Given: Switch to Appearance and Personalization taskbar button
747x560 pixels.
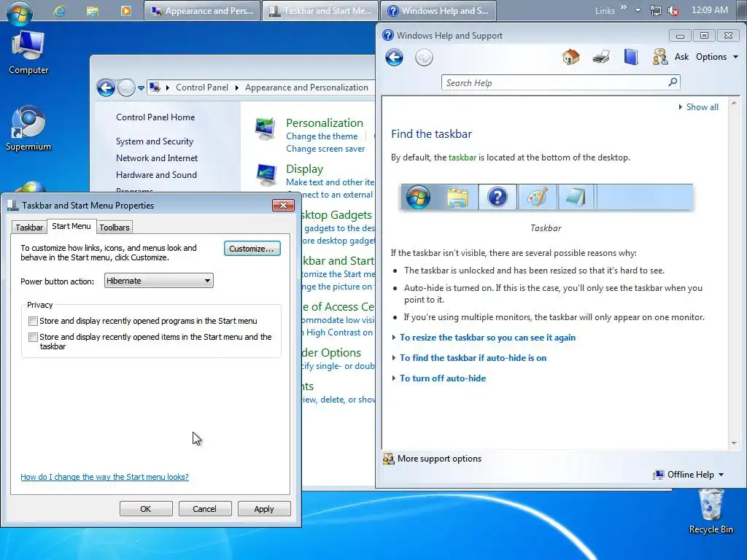Looking at the screenshot, I should pyautogui.click(x=202, y=11).
